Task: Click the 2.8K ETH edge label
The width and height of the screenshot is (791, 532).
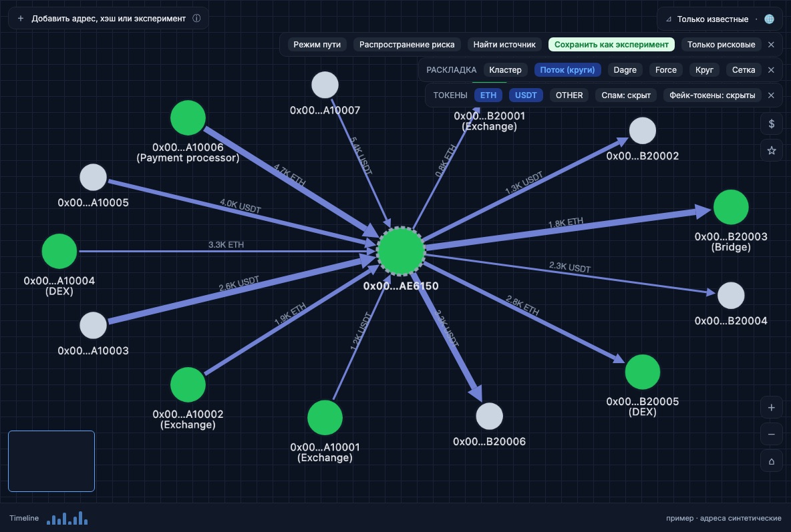Action: click(x=522, y=306)
